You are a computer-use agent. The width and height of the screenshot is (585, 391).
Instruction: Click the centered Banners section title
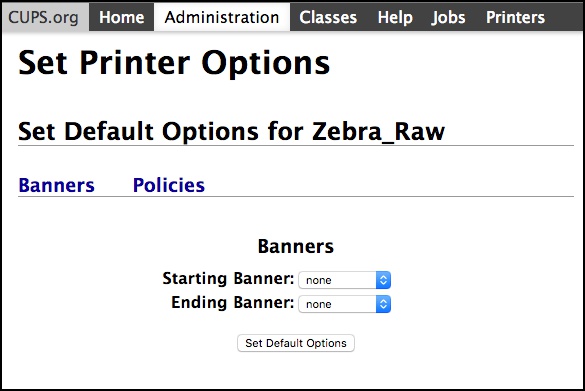(x=296, y=246)
